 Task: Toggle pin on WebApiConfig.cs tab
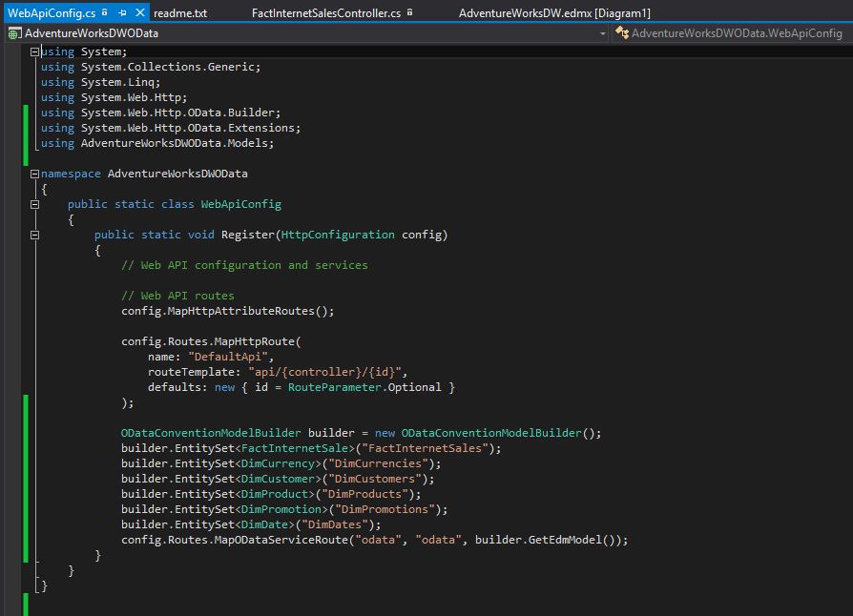123,12
